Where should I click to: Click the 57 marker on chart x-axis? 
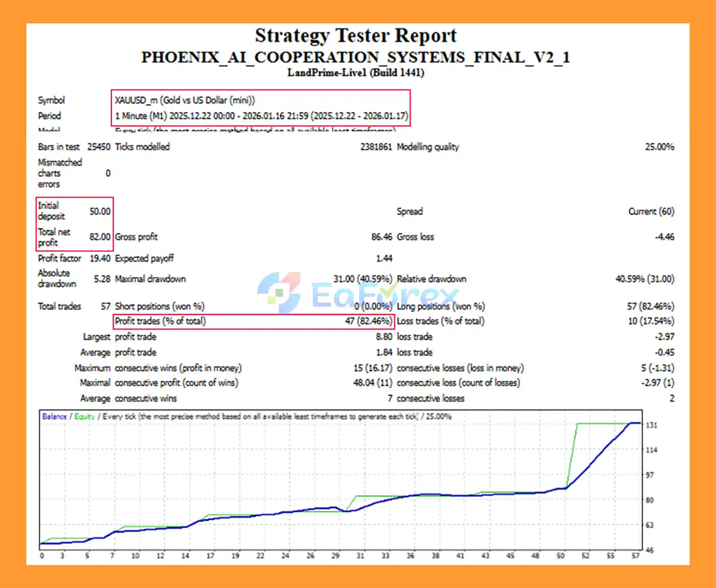click(635, 556)
